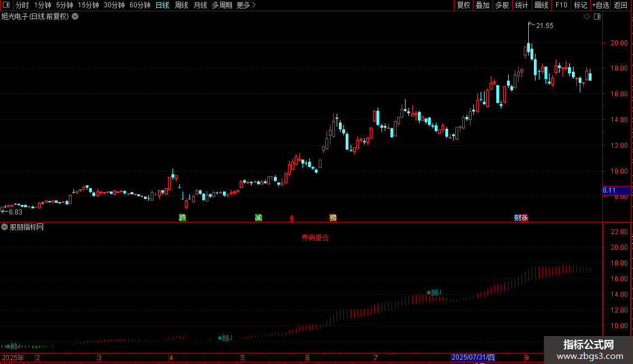Select the 1分钟 period tab
Screen dimensions: 633x364
pos(43,5)
